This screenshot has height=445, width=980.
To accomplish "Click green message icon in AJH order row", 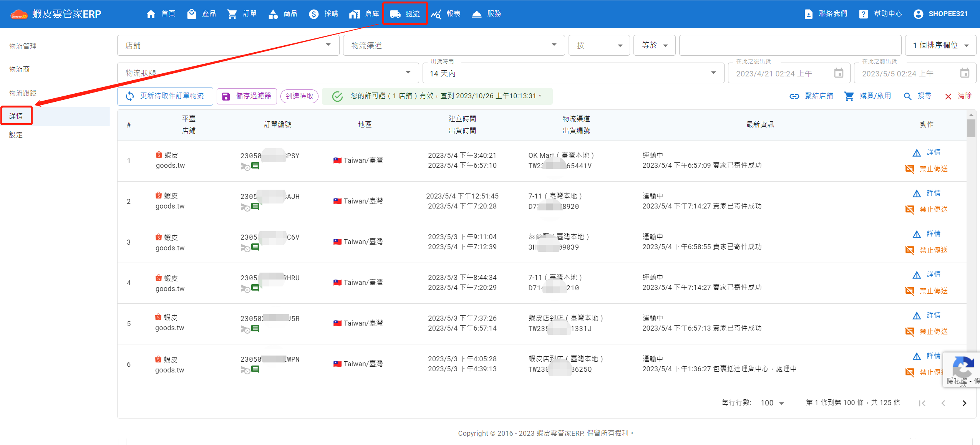I will point(255,207).
